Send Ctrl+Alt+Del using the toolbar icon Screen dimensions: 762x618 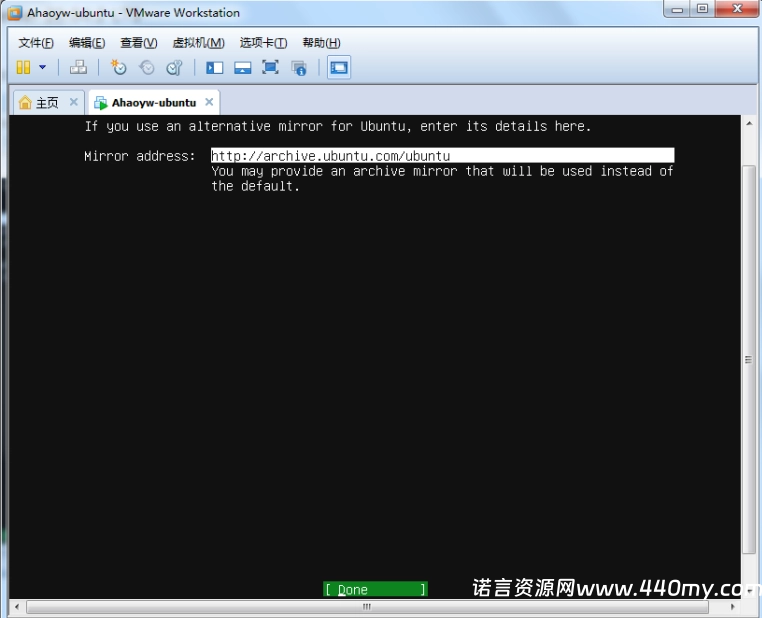(78, 67)
